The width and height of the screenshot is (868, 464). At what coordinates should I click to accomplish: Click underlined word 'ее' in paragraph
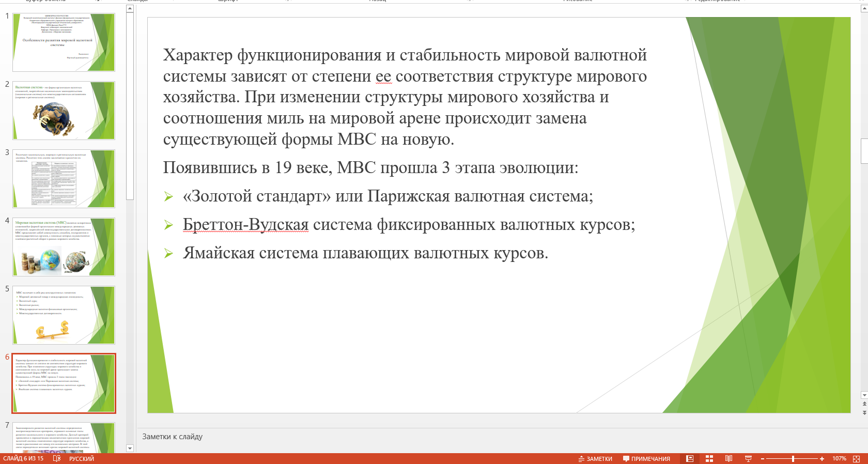tap(383, 76)
